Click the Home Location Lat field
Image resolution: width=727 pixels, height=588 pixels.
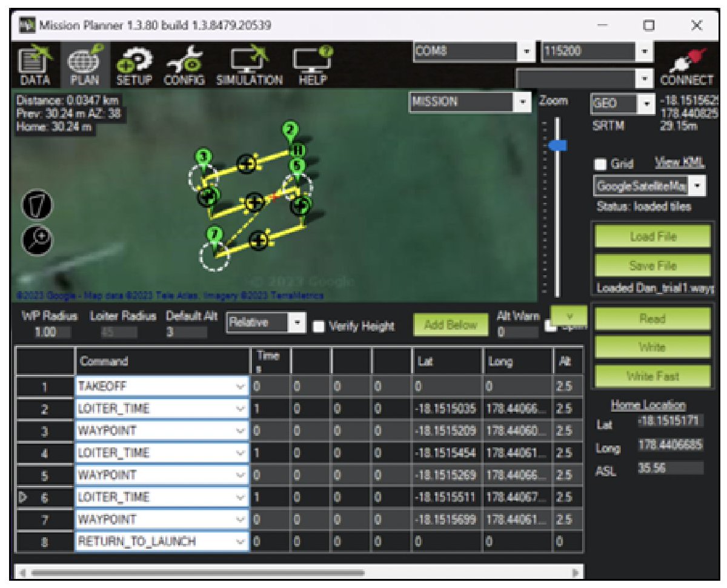click(x=670, y=421)
